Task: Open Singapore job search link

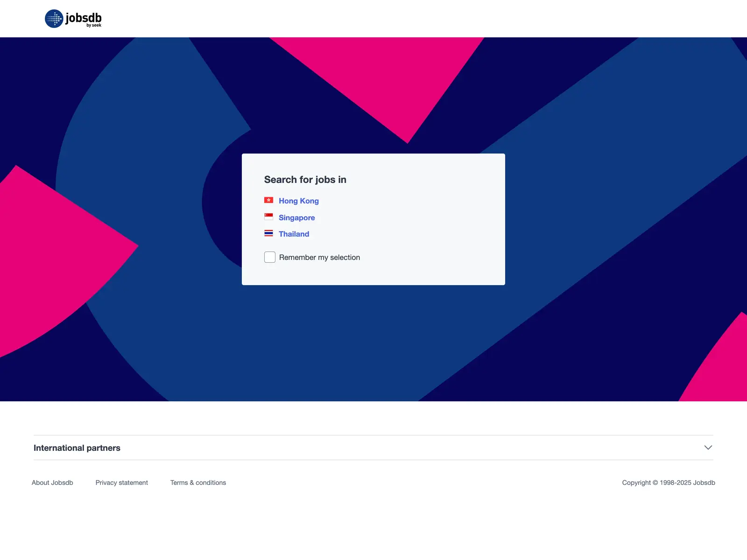Action: (x=297, y=217)
